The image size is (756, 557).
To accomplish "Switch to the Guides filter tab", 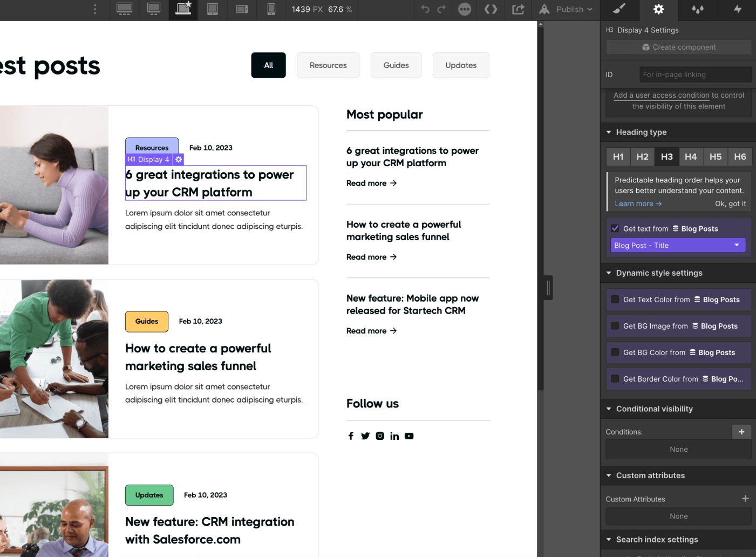I will click(x=396, y=65).
